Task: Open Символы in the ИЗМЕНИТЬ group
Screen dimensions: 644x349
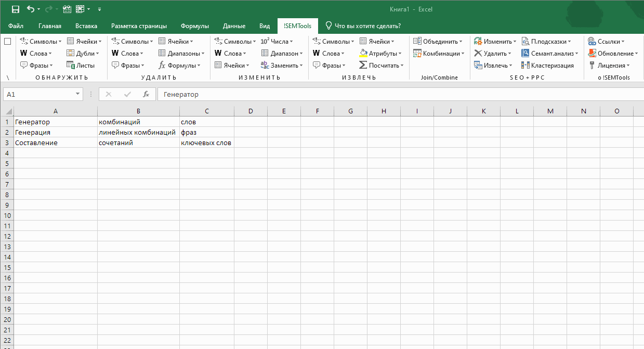Action: [x=235, y=41]
